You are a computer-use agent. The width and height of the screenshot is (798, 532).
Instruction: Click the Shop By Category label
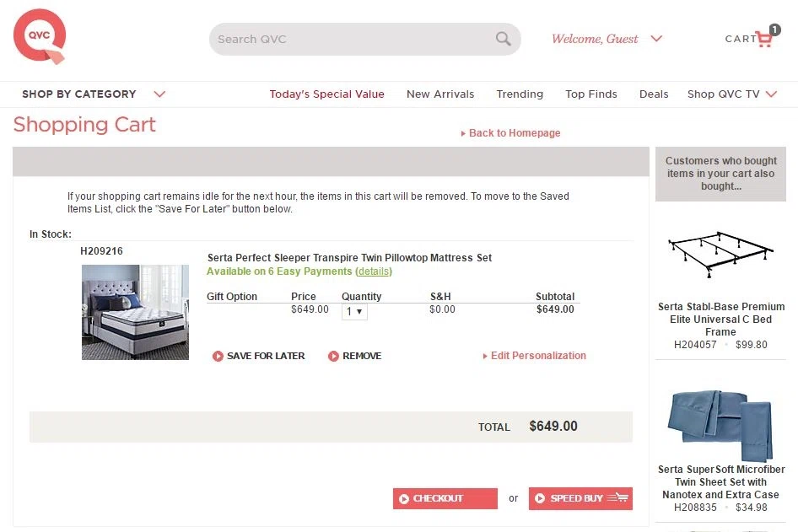click(x=79, y=94)
